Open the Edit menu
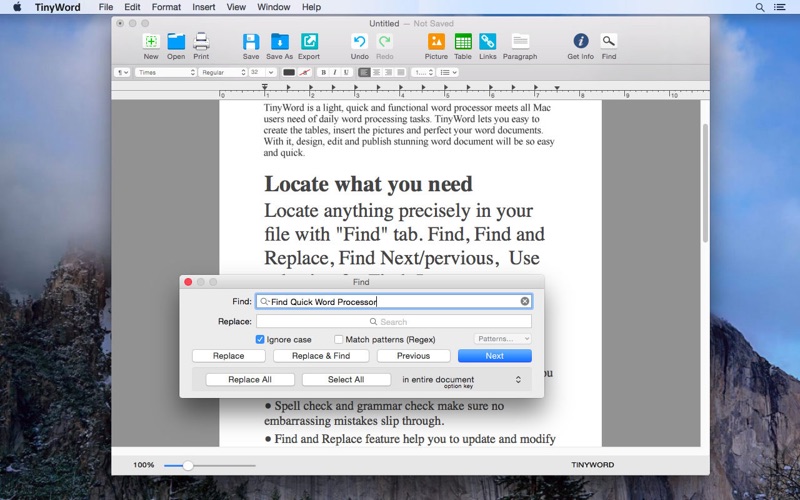 (x=132, y=7)
